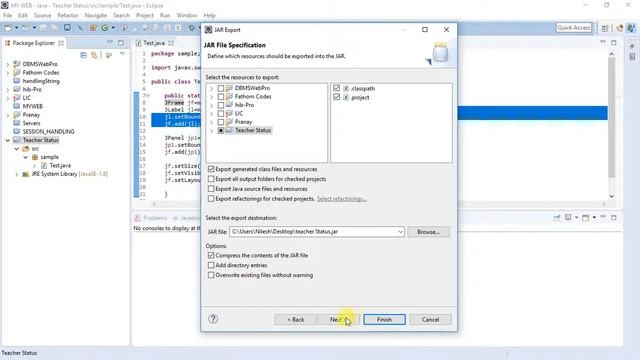Open the Package Explorer view menu triangle
Image resolution: width=640 pixels, height=360 pixels.
(x=122, y=54)
